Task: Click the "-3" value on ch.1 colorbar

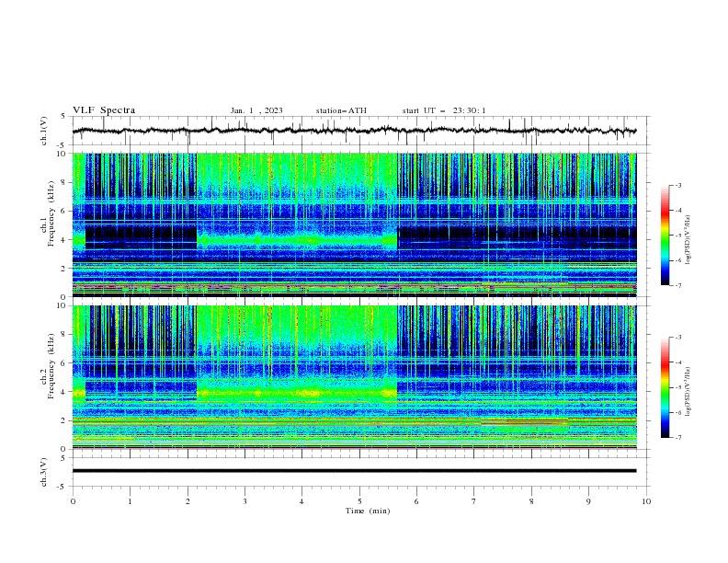Action: [677, 185]
